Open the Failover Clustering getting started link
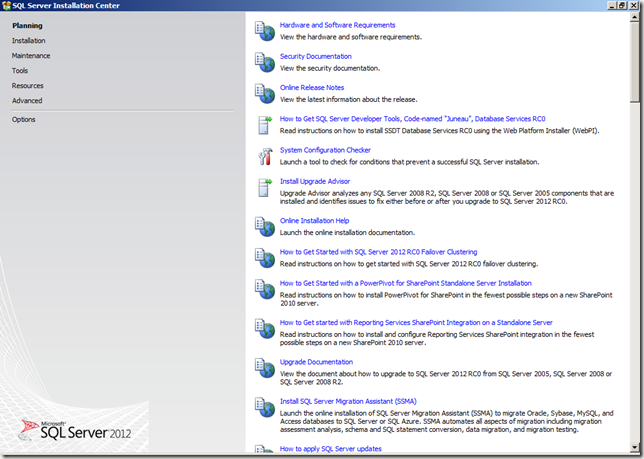The image size is (644, 459). (378, 252)
